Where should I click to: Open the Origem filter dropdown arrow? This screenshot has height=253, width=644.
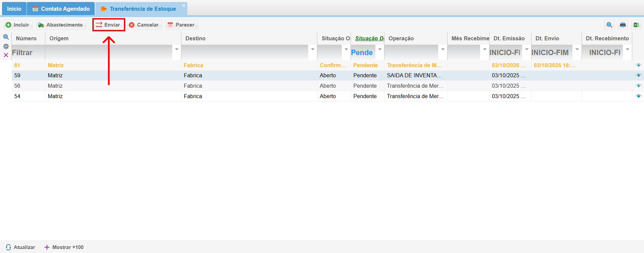[177, 49]
